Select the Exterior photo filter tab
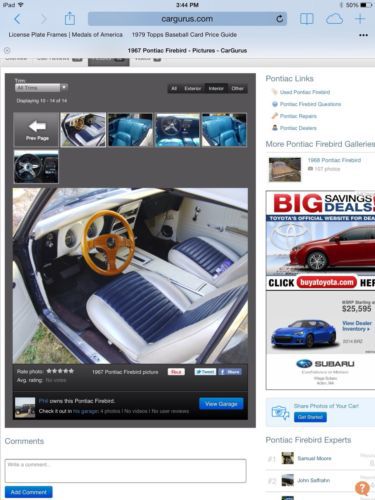Viewport: 375px width, 500px height. click(x=193, y=89)
